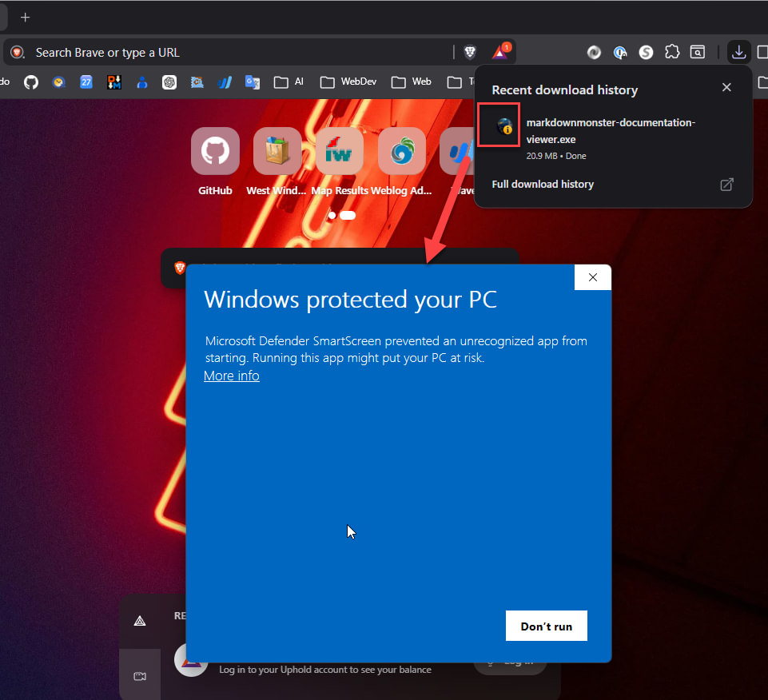Click More info in SmartScreen dialog
768x700 pixels.
[x=232, y=376]
